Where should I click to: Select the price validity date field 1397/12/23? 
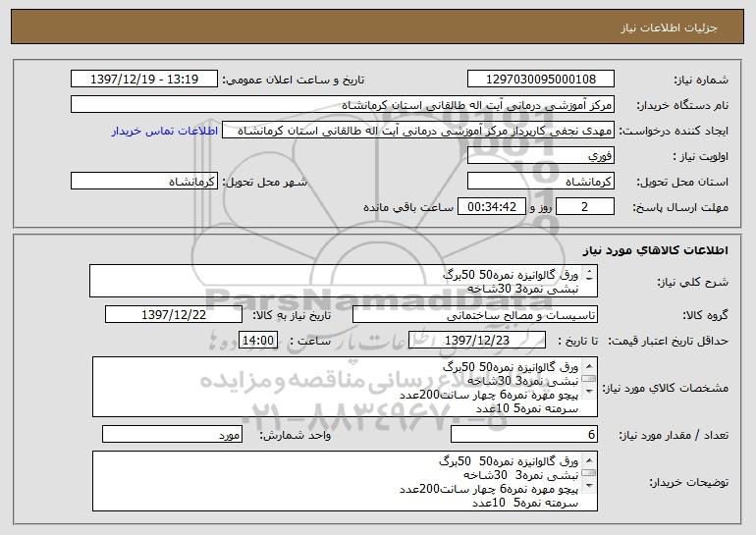click(x=477, y=341)
